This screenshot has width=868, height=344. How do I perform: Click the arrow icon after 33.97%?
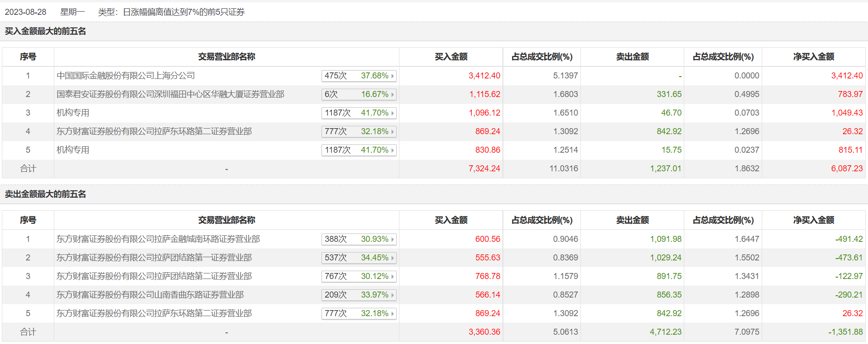[392, 295]
